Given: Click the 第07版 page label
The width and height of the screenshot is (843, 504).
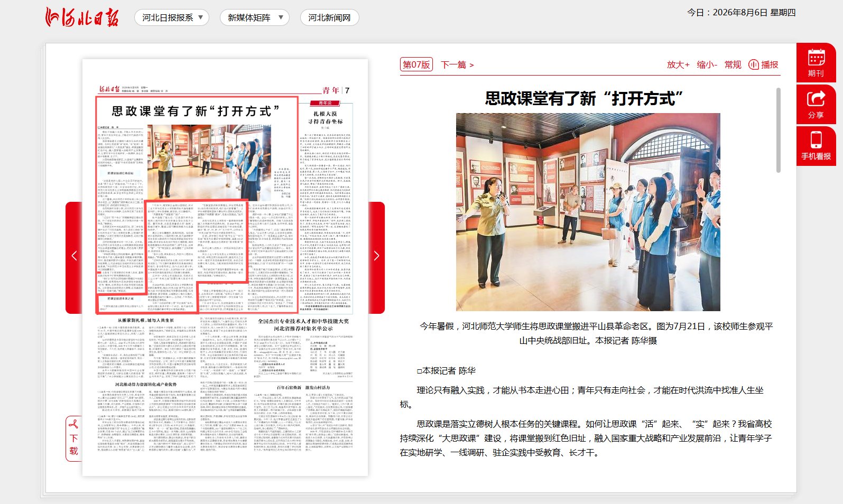Looking at the screenshot, I should [416, 64].
